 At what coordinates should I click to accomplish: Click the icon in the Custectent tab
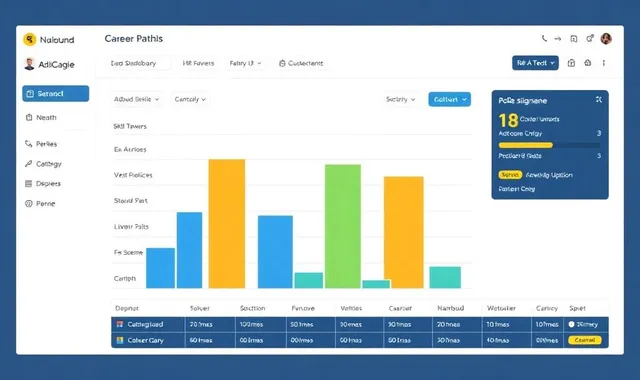(x=282, y=63)
